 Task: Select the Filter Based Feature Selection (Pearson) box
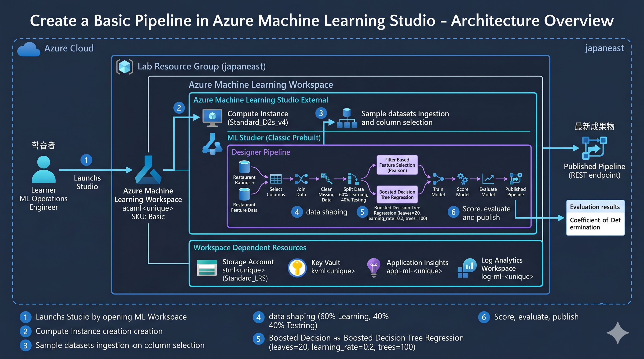tap(397, 165)
